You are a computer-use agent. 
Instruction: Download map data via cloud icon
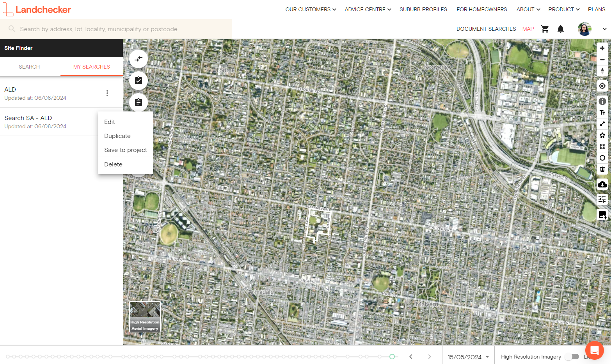click(602, 184)
